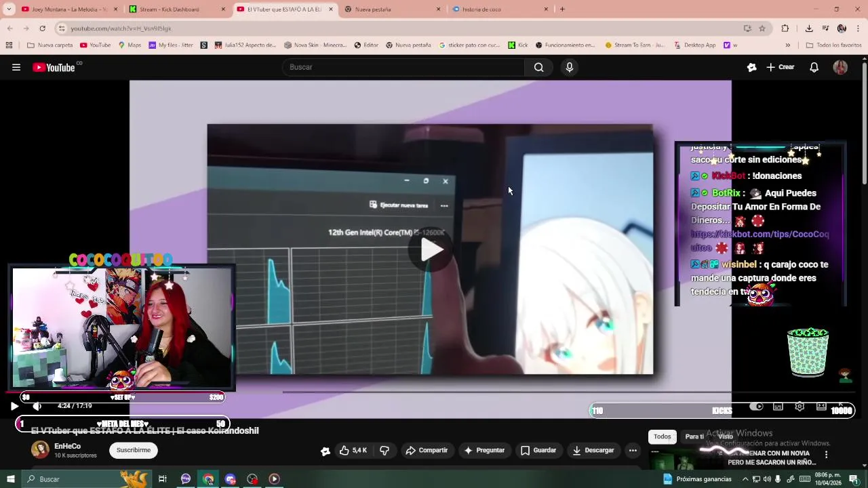Expand the hidden bookmarks chevron
The image size is (868, 488).
coord(787,45)
